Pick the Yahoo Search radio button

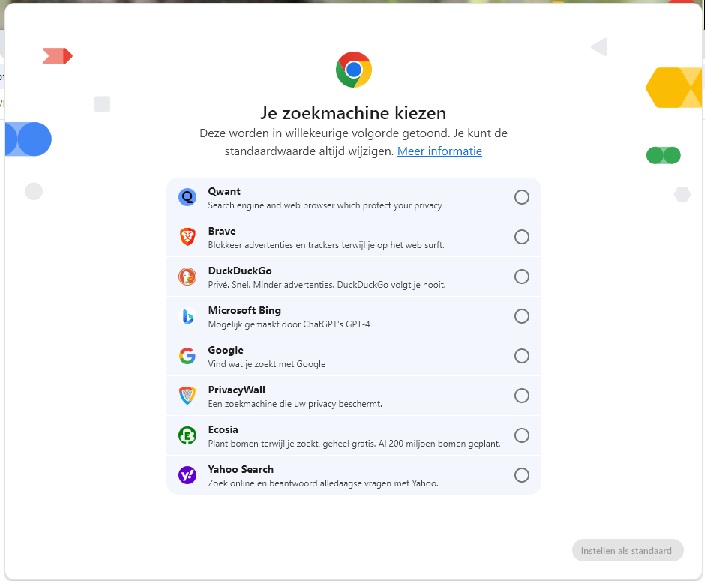point(521,475)
